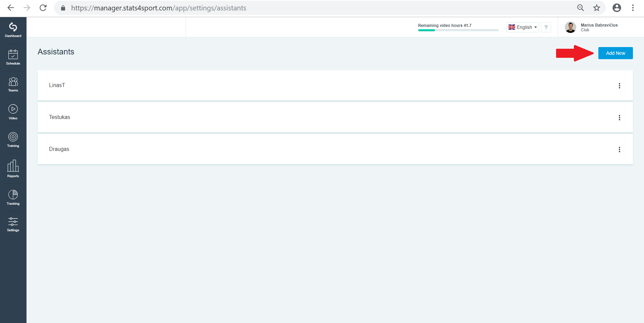The width and height of the screenshot is (644, 323).
Task: Select the LinasT assistant name
Action: pyautogui.click(x=57, y=85)
